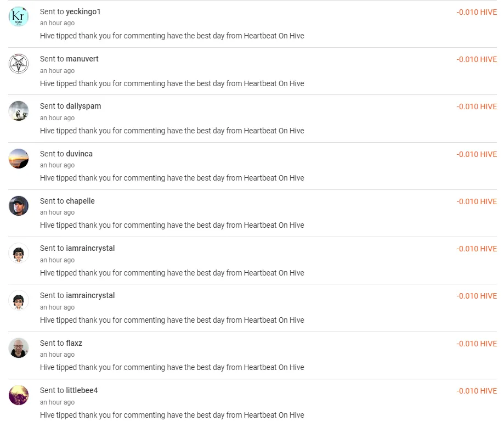Viewport: 504px width, 421px height.
Task: Click chapelle's profile avatar
Action: pos(19,206)
